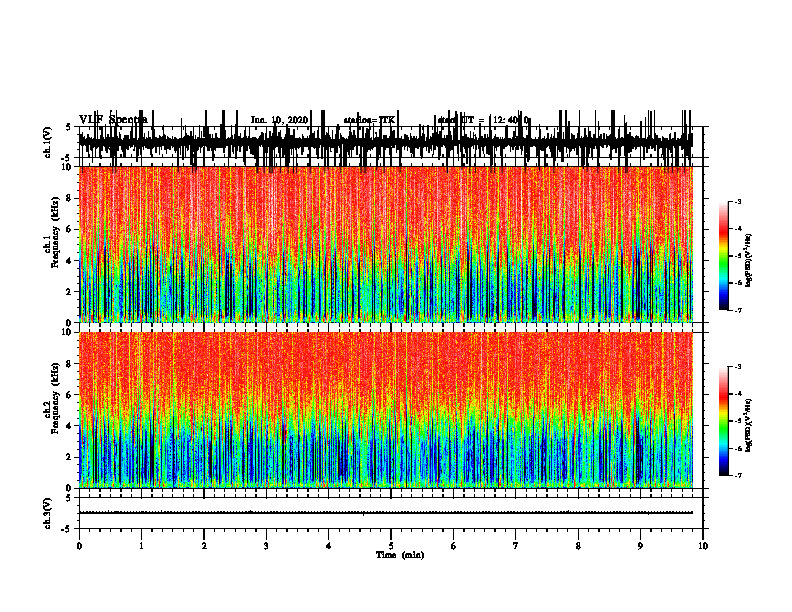Click '-5' on the ch.1 colorbar
Image resolution: width=792 pixels, height=612 pixels.
[738, 256]
